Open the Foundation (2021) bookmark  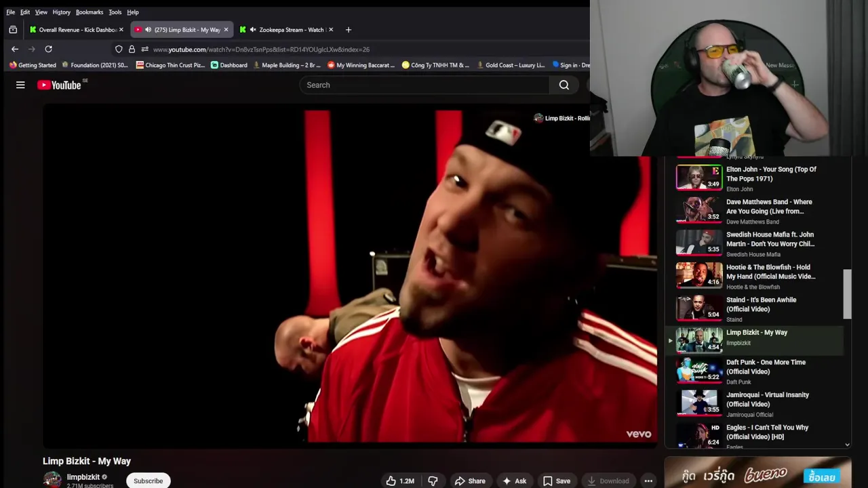tap(95, 65)
